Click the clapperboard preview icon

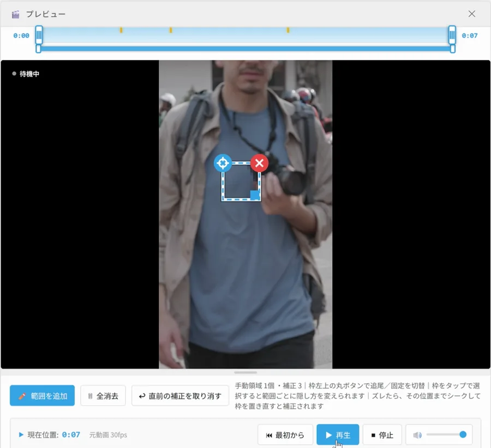point(15,14)
